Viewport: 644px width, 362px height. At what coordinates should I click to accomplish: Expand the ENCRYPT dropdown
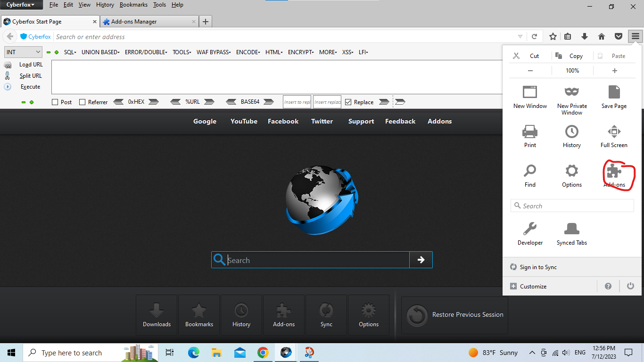coord(301,52)
